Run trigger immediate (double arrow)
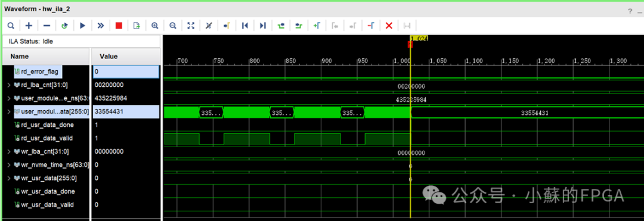Screen dimensions: 644x221 click(x=101, y=26)
